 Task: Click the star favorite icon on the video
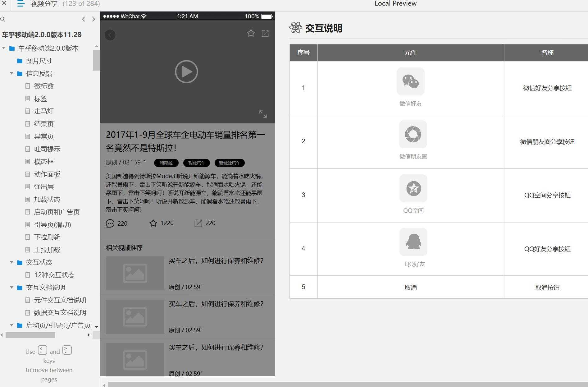251,33
